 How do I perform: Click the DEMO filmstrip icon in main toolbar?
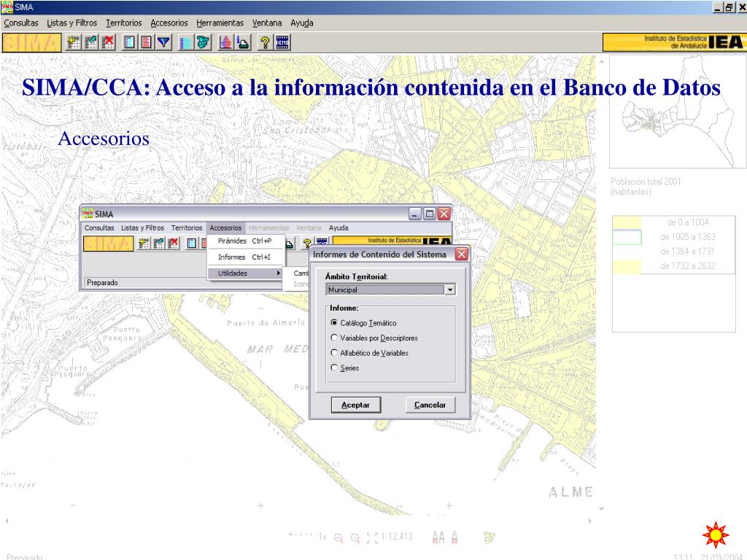282,42
